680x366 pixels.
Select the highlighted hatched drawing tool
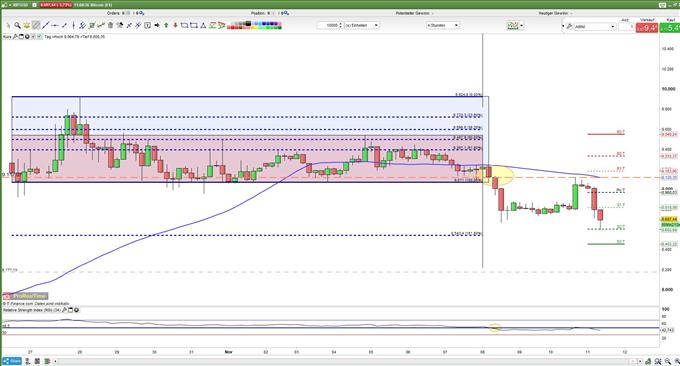(36, 26)
